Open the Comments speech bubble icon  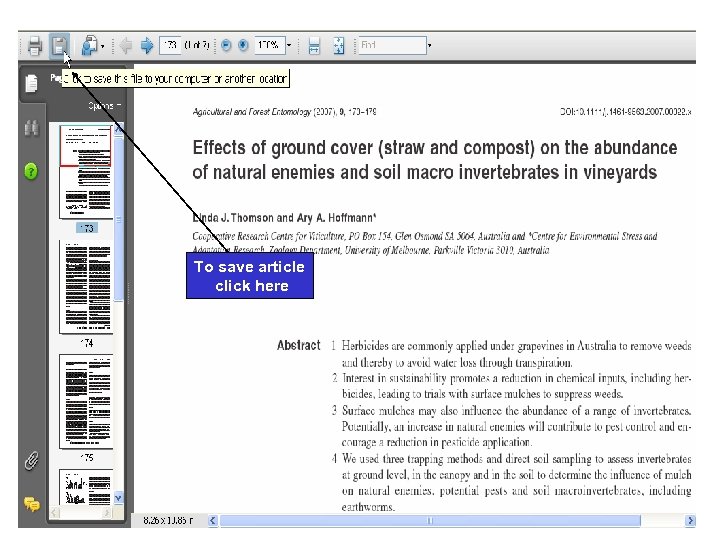32,504
